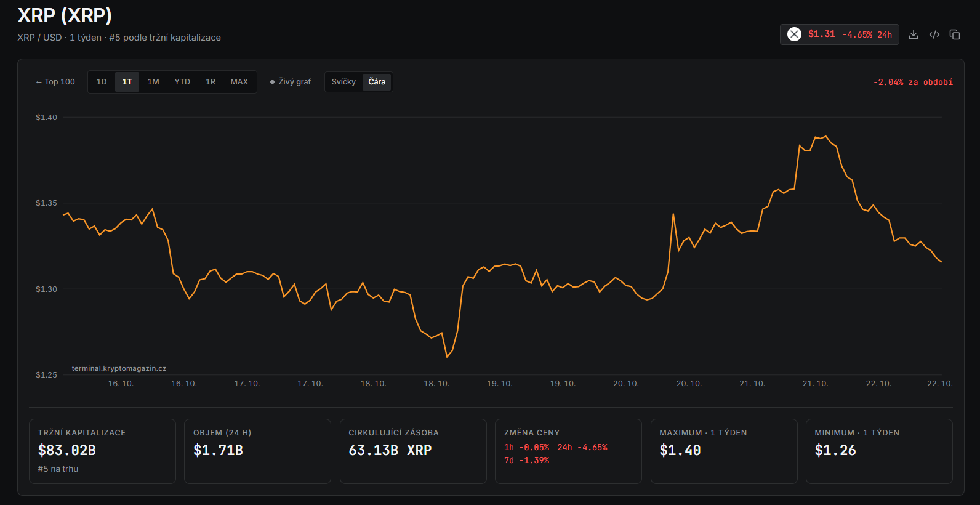This screenshot has width=980, height=505.
Task: Download the chart using the download icon
Action: [x=914, y=34]
